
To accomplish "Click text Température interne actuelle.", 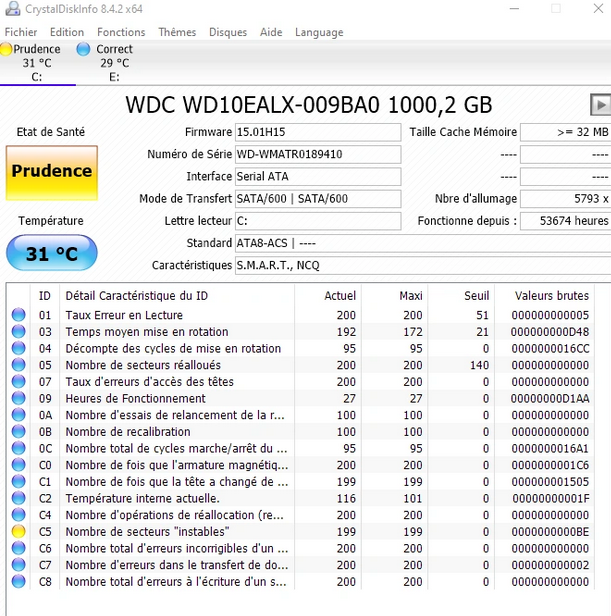I will (142, 498).
